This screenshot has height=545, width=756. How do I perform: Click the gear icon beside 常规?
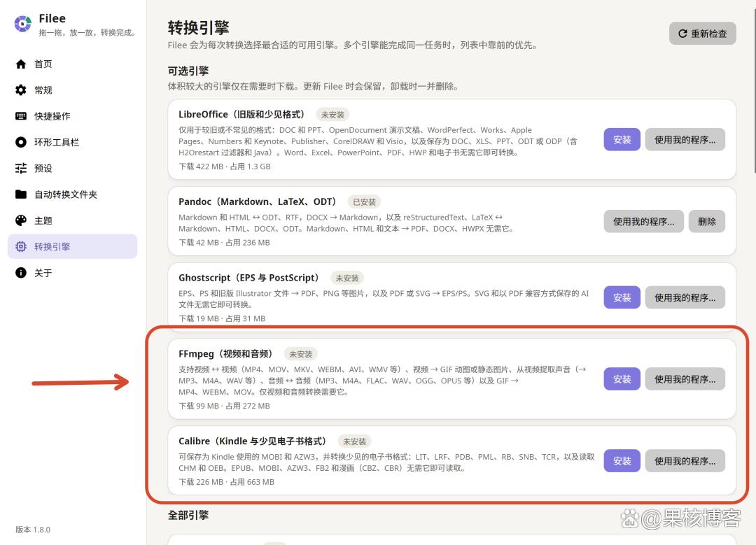[x=21, y=90]
